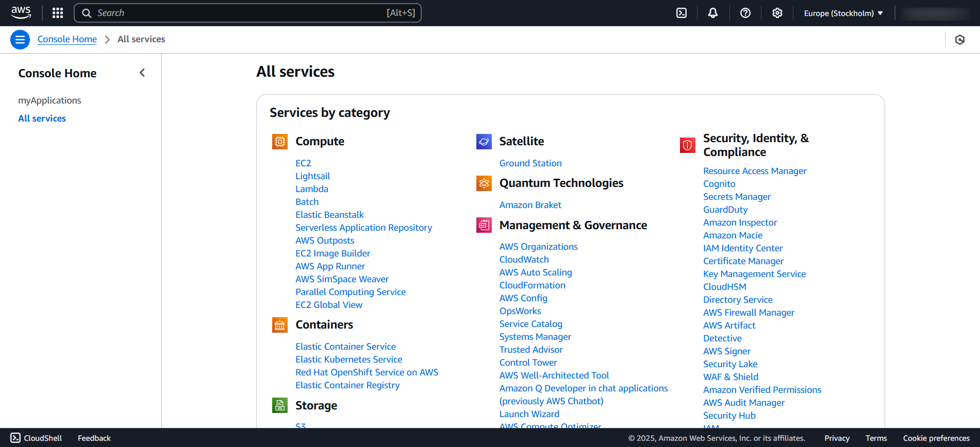The width and height of the screenshot is (980, 447).
Task: Open the Europe (Stockholm) region dropdown
Action: tap(843, 13)
